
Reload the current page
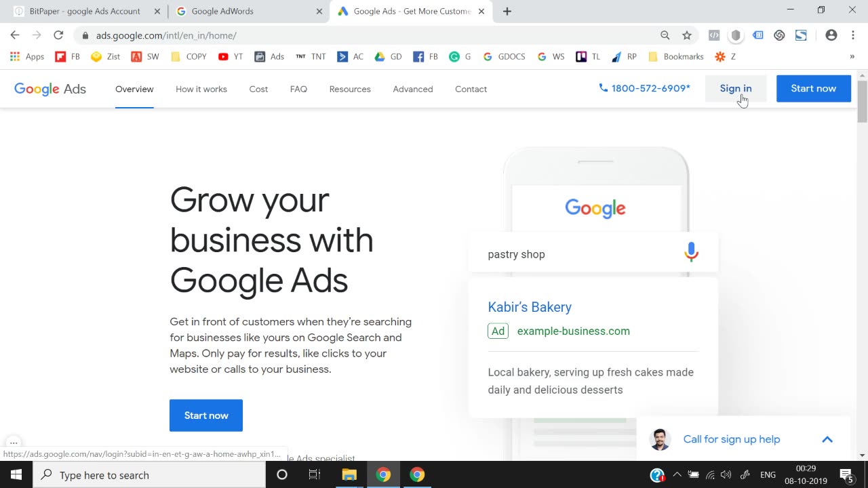tap(58, 35)
